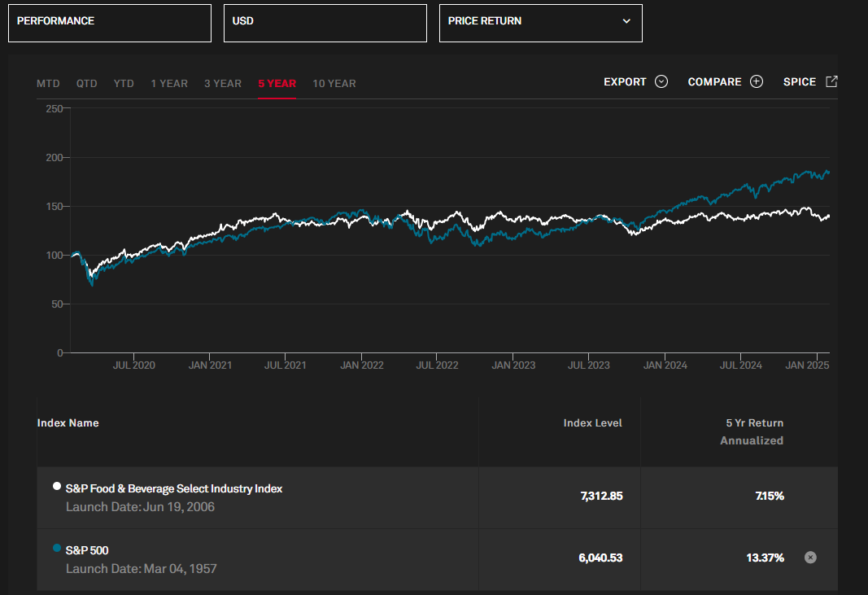Image resolution: width=868 pixels, height=595 pixels.
Task: Click index level value 7,312.85
Action: tap(602, 496)
